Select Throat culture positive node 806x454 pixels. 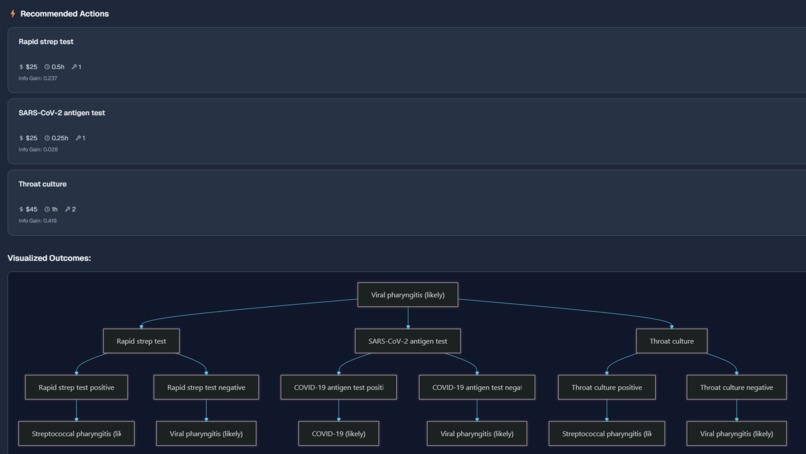click(607, 387)
